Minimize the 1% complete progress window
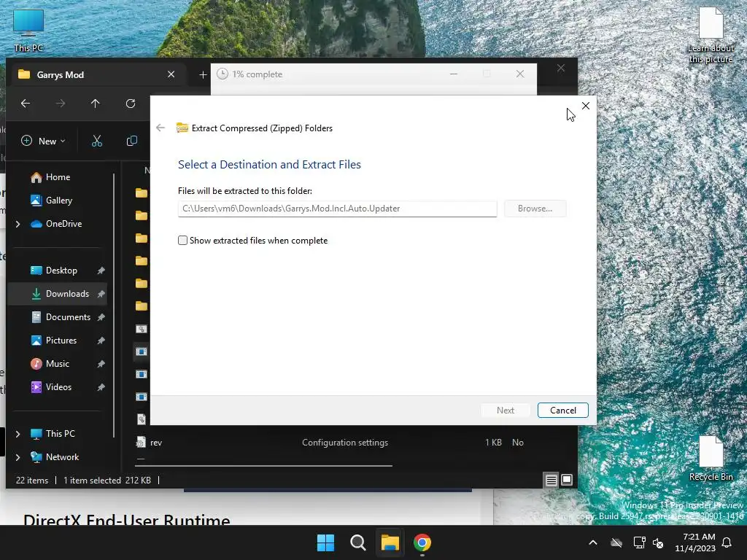Viewport: 747px width, 560px height. coord(454,74)
